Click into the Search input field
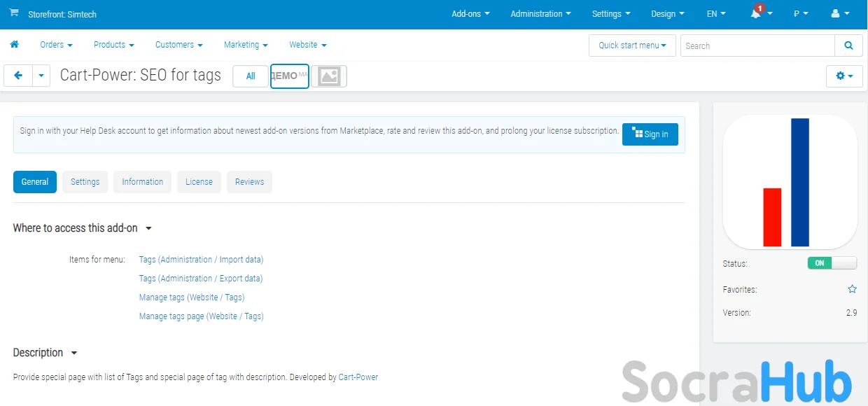The width and height of the screenshot is (868, 406). coord(757,45)
